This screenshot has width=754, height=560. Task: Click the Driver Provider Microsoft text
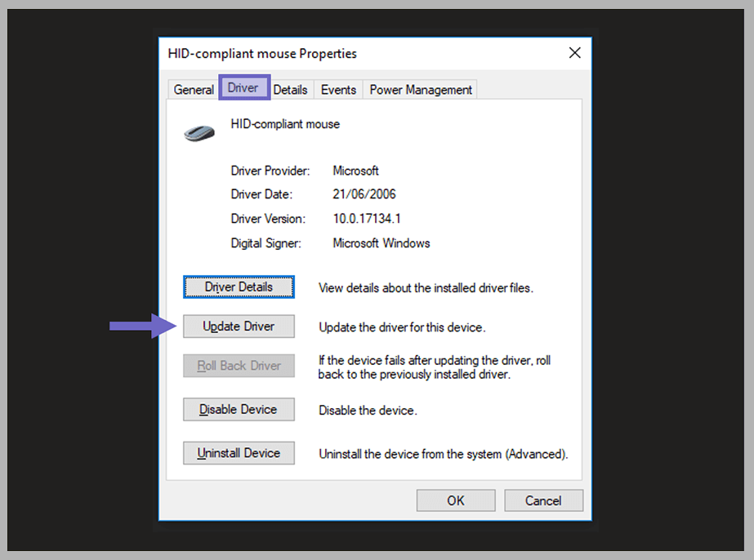click(355, 171)
